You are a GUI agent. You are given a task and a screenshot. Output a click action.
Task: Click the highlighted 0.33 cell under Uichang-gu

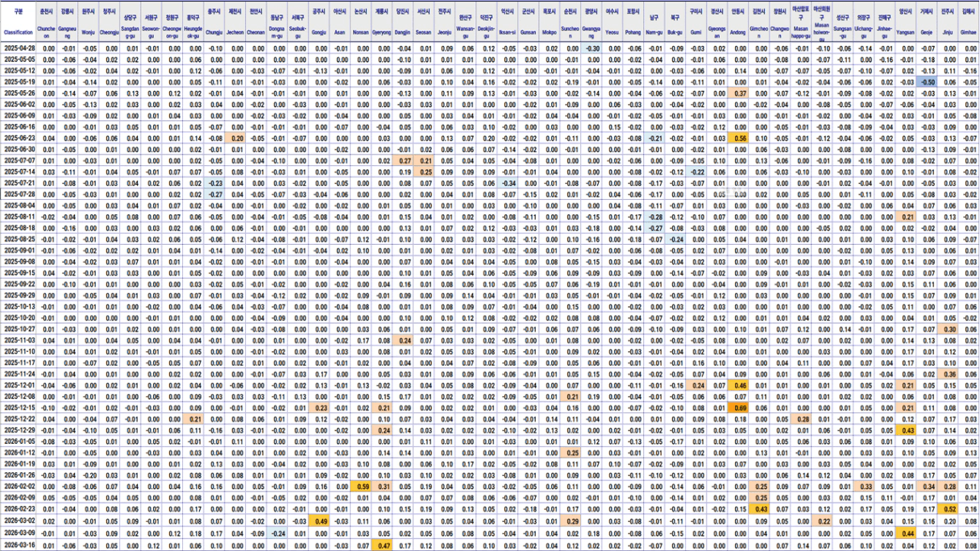click(x=864, y=487)
